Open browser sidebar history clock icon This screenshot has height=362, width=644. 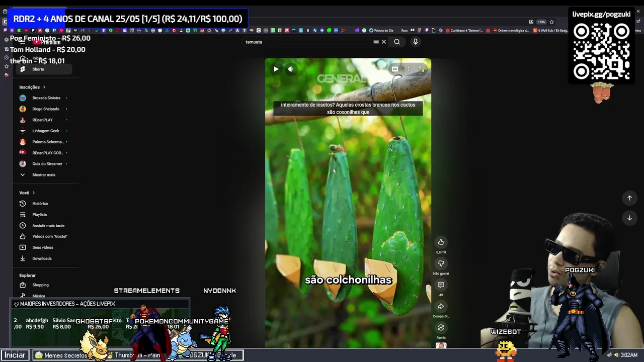coord(6,57)
